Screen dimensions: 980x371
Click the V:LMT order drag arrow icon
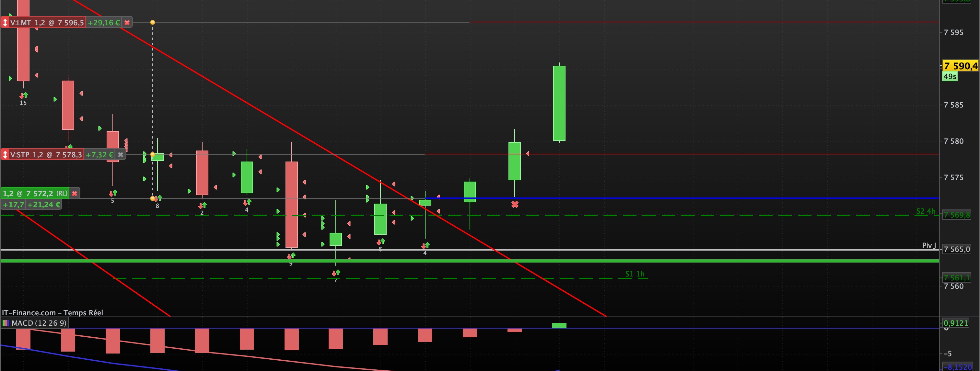5,23
